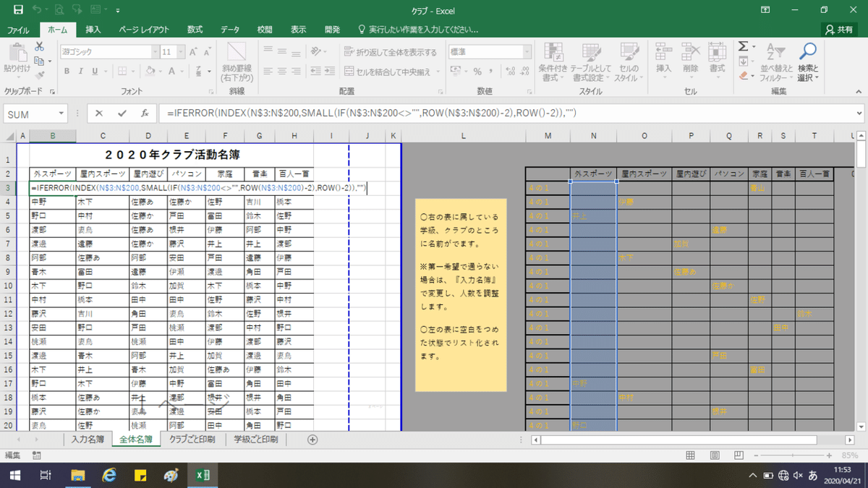Screen dimensions: 868x488
Task: Click the Insert Function fx icon
Action: (x=145, y=114)
